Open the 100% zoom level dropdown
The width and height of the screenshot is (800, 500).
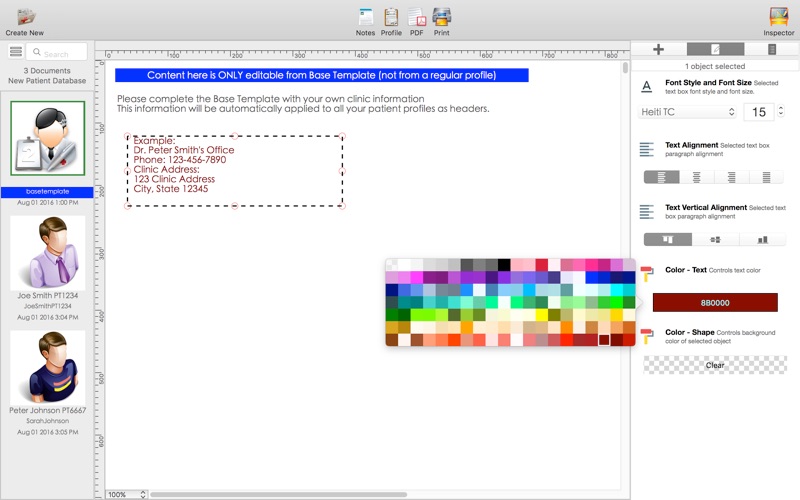click(x=126, y=494)
